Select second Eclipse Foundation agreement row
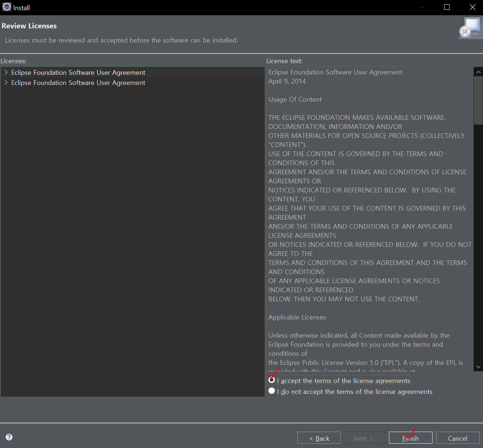The height and width of the screenshot is (448, 483). (x=133, y=82)
